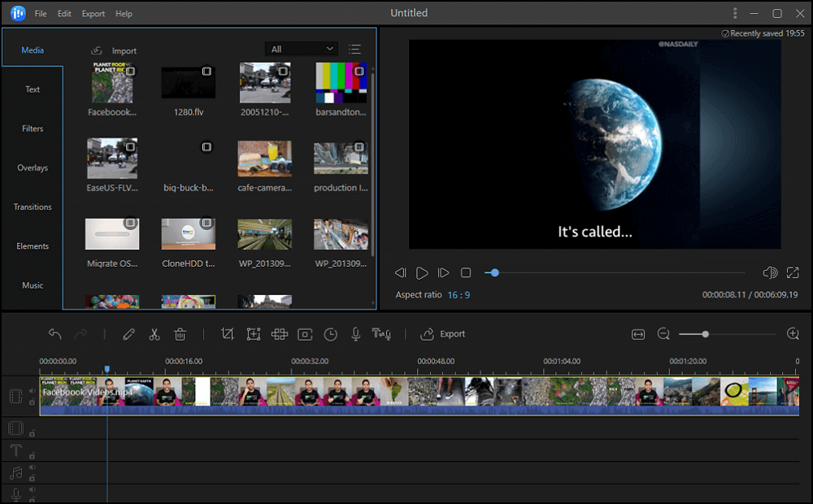813x504 pixels.
Task: Start voiceover with the microphone icon
Action: tap(356, 334)
